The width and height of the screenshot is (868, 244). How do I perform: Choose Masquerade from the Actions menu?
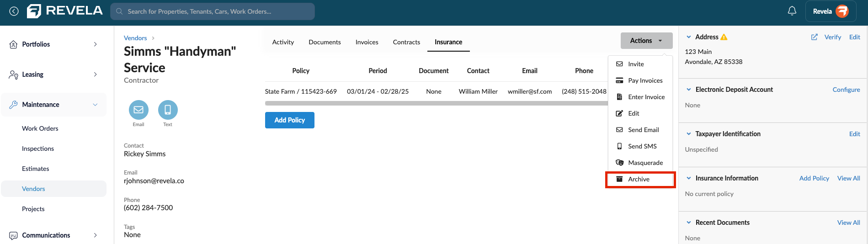pos(640,163)
